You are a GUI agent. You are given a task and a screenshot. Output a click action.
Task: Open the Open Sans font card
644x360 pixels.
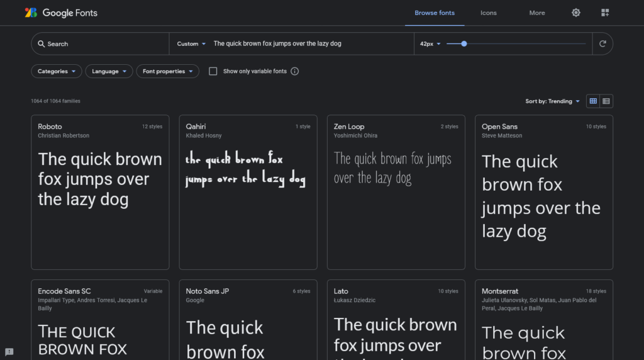point(544,193)
